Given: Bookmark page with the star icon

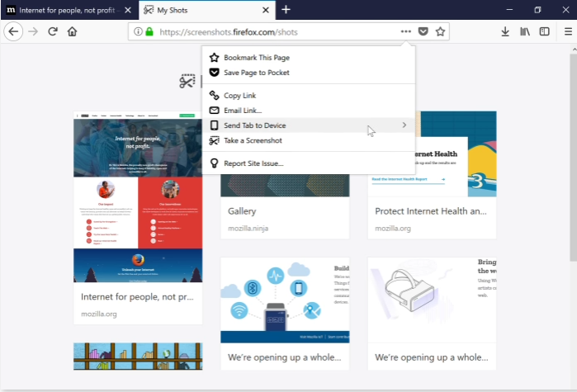Looking at the screenshot, I should [441, 31].
